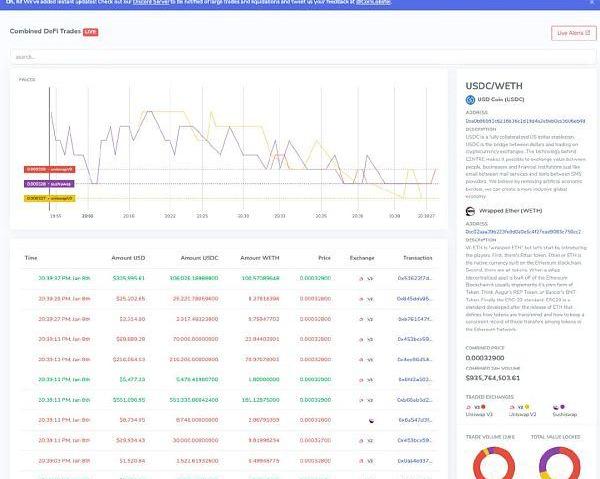Follow the Discord Server link in the banner
Viewport: 600px width, 479px height.
151,2
